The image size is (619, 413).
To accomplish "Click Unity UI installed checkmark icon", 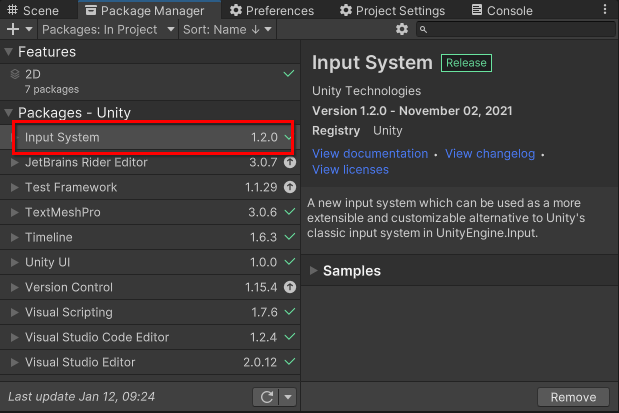I will (290, 262).
